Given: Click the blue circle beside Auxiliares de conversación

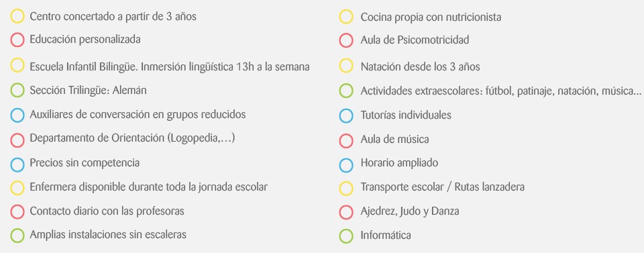Looking at the screenshot, I should click(x=17, y=115).
